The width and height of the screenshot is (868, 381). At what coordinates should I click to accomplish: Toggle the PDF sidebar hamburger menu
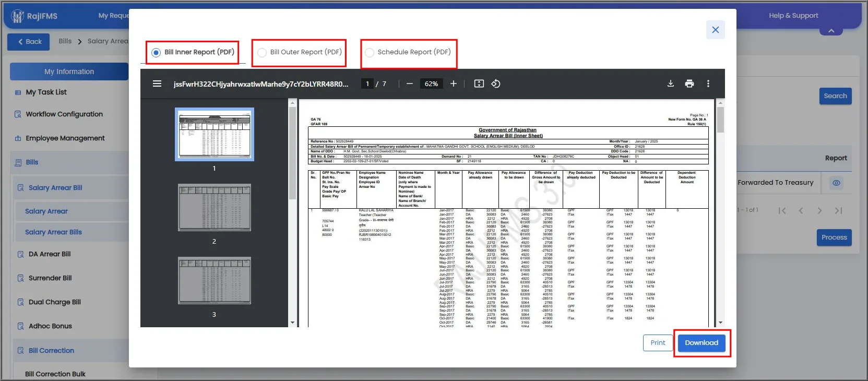pyautogui.click(x=157, y=84)
